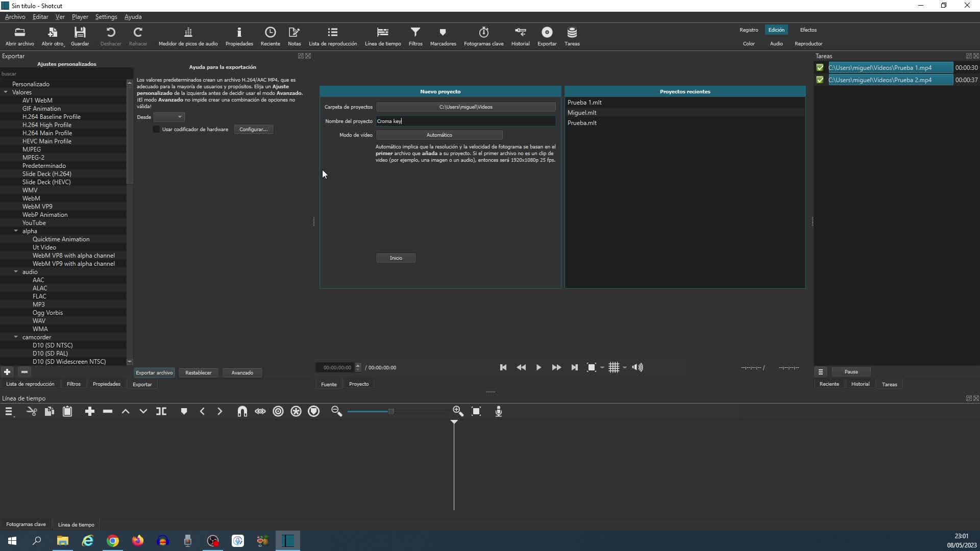Collapse the alpha presets group
980x551 pixels.
[16, 231]
